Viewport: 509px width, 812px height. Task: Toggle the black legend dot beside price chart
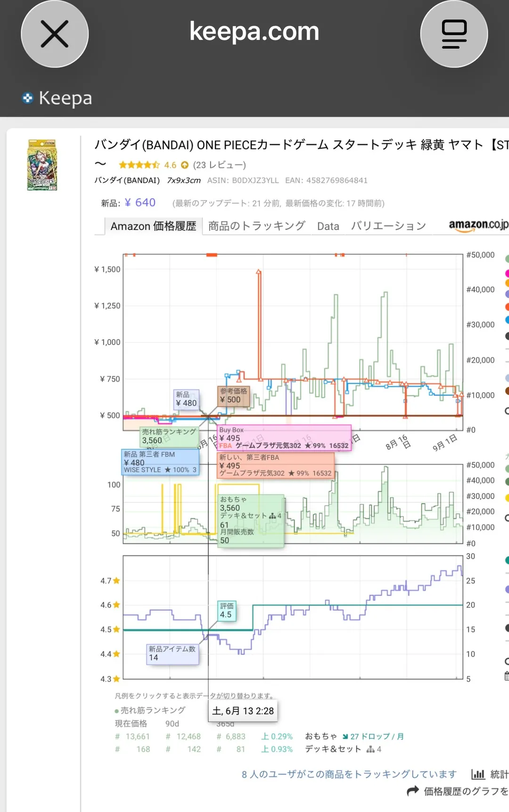[x=507, y=336]
